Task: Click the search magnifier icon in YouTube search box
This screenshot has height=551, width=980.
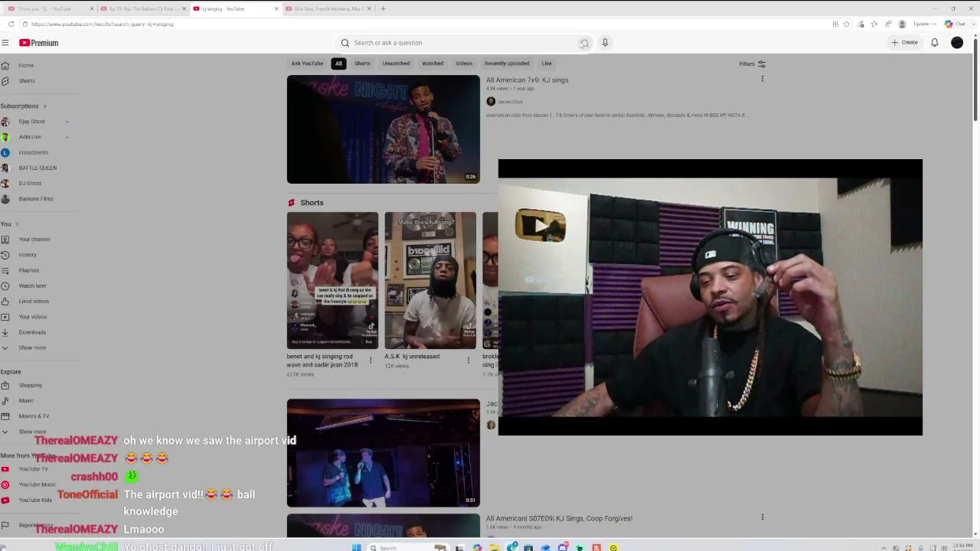Action: click(345, 43)
